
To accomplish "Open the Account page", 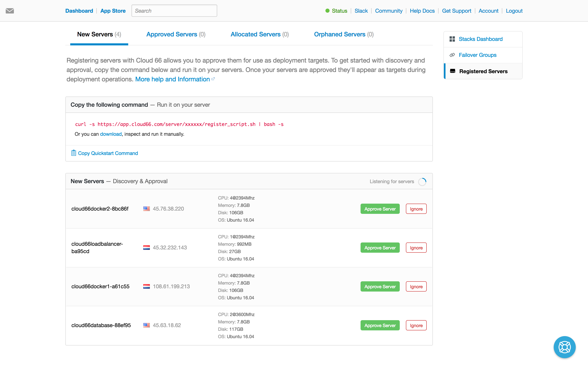I will point(488,11).
